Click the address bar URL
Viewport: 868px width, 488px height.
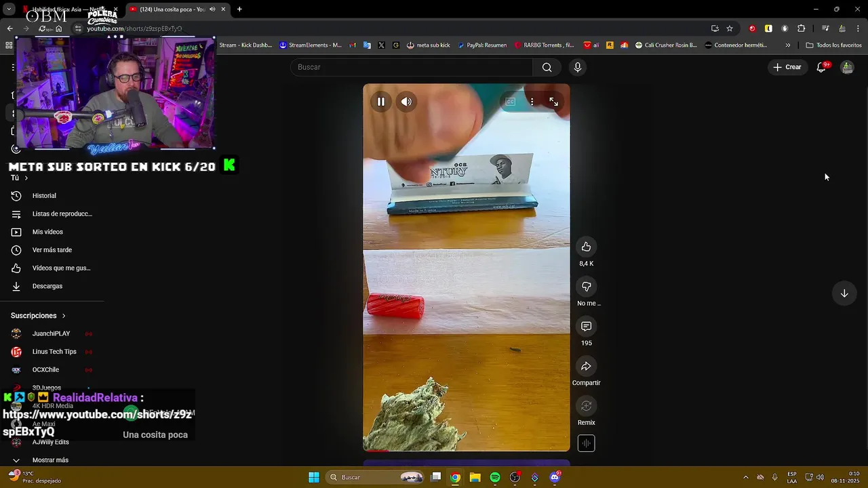click(x=134, y=28)
